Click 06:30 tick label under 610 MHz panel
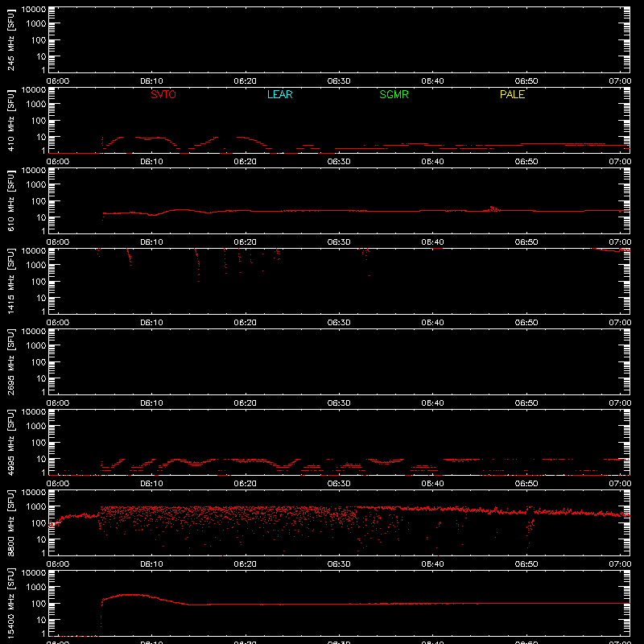Screen dimensions: 644x644 click(x=339, y=242)
